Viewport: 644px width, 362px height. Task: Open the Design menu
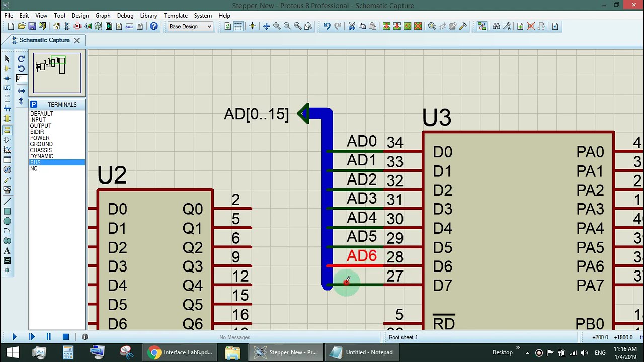[x=80, y=16]
